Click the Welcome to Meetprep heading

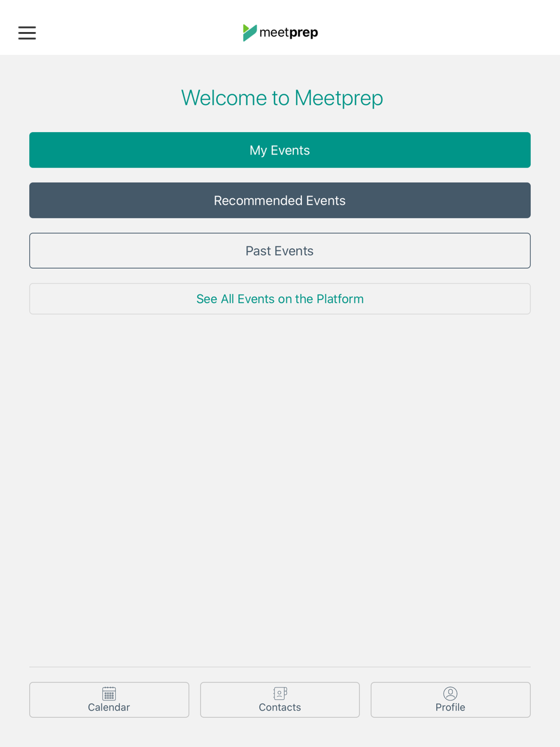(x=282, y=98)
